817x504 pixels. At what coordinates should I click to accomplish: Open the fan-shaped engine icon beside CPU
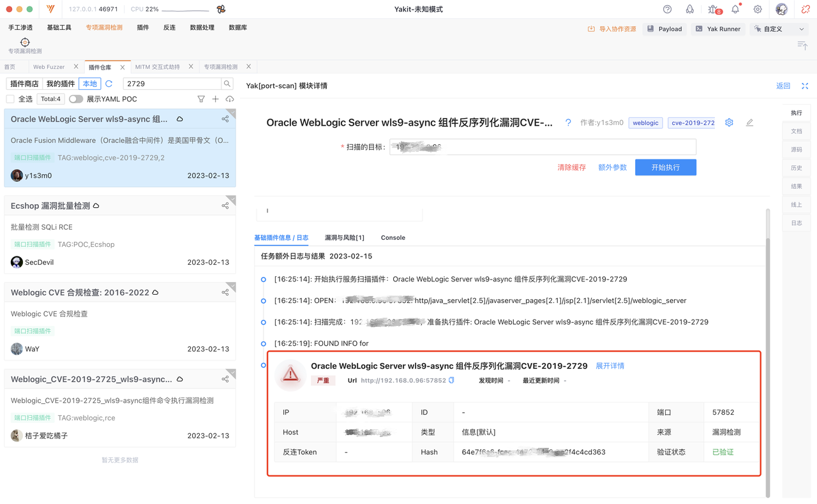221,10
